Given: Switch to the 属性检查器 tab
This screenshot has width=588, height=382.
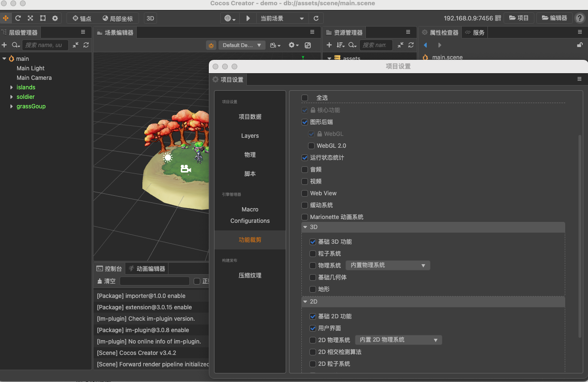Looking at the screenshot, I should 440,32.
